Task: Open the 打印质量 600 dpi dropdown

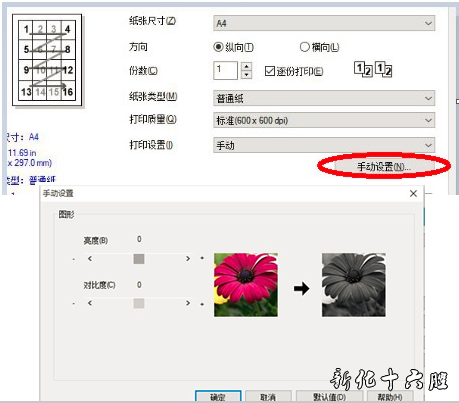Action: click(324, 120)
